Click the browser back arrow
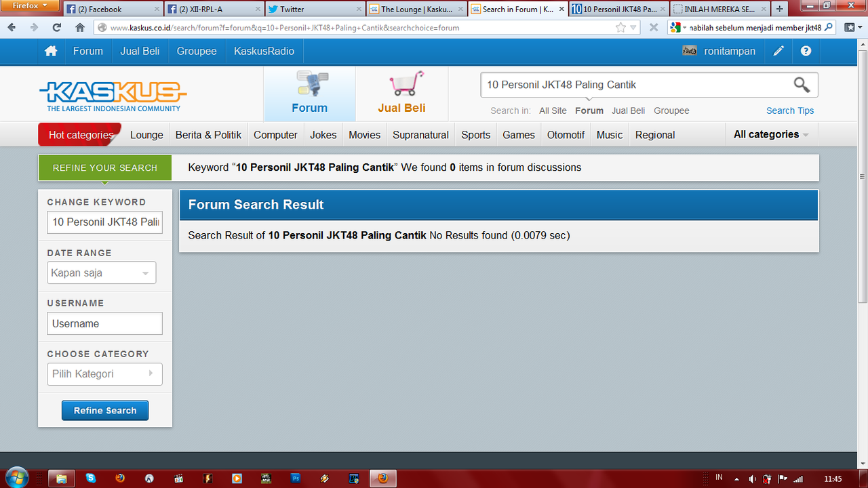 pyautogui.click(x=12, y=28)
